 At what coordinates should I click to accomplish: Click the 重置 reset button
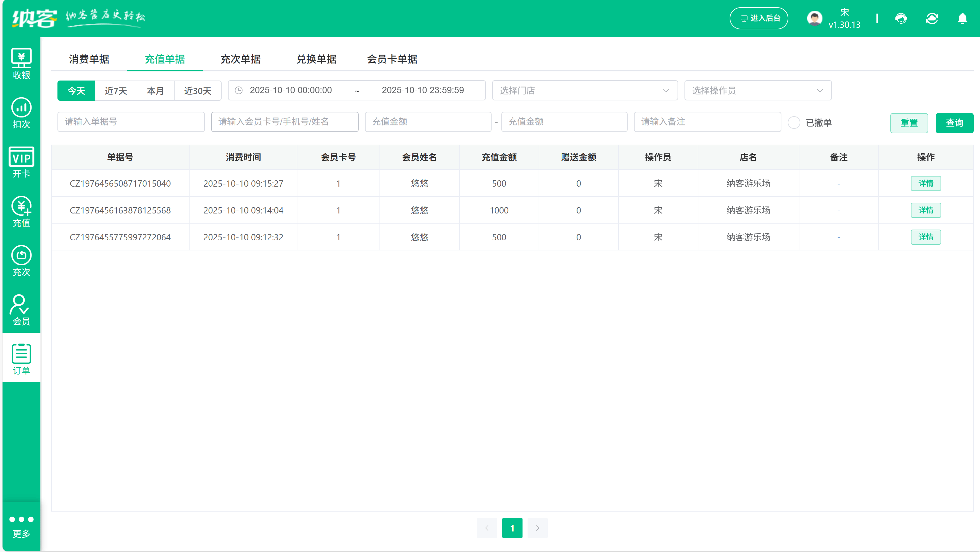(909, 123)
